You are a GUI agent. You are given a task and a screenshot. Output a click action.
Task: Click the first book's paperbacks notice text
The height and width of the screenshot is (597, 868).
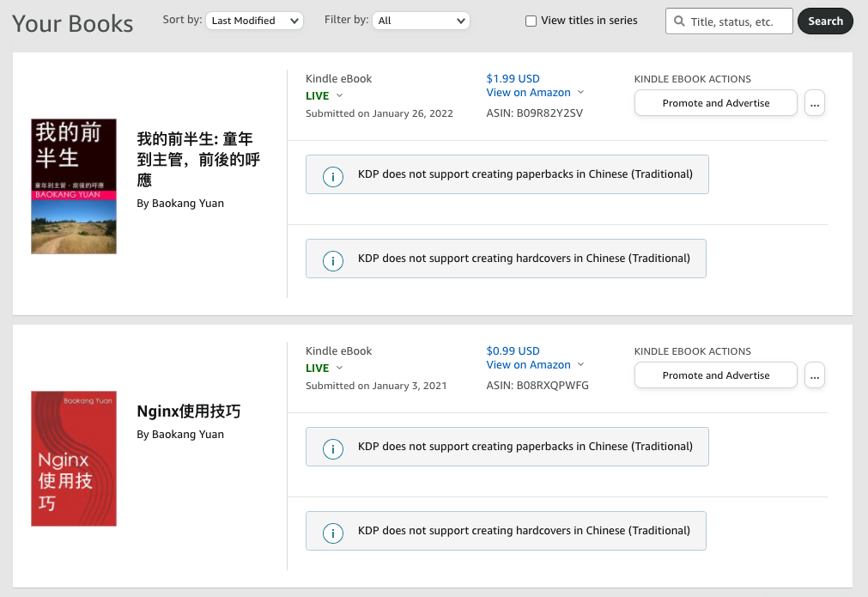coord(525,174)
